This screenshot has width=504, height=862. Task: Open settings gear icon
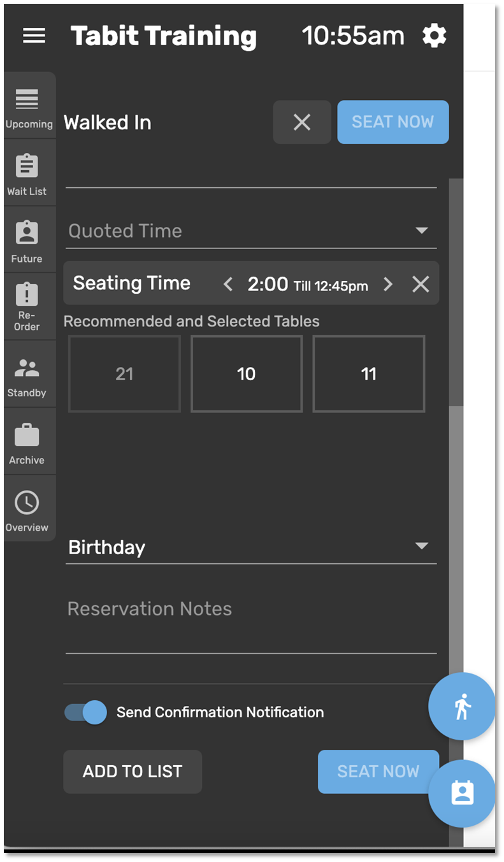tap(435, 36)
